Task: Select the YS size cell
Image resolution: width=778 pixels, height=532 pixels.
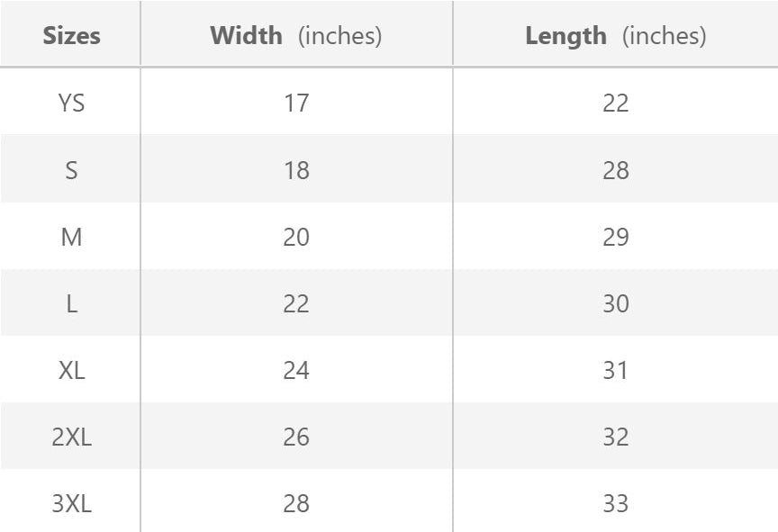Action: tap(71, 104)
